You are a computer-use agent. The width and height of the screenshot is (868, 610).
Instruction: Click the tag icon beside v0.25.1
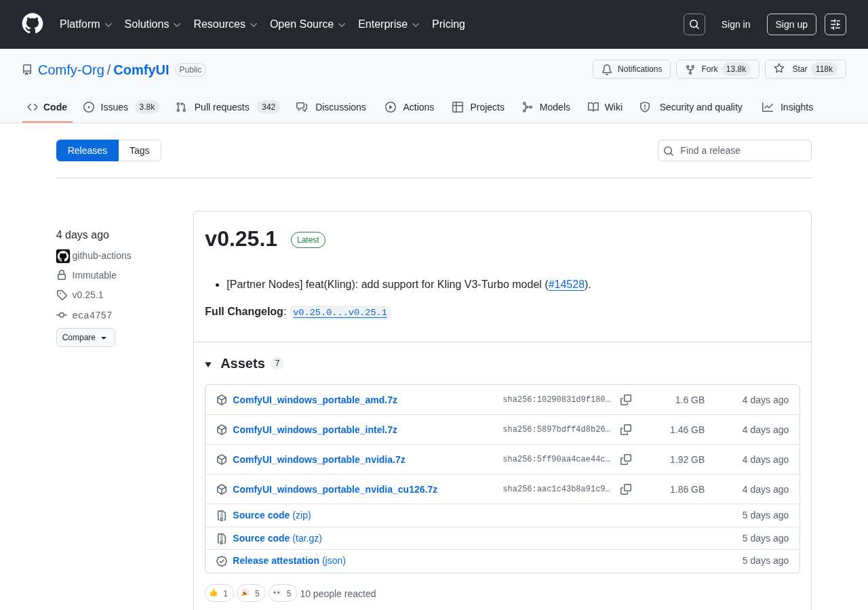(62, 295)
